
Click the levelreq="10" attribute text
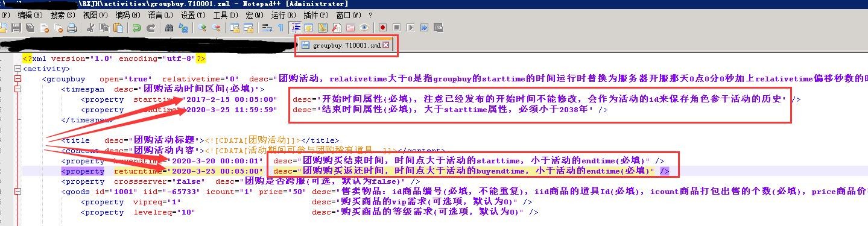pyautogui.click(x=164, y=212)
